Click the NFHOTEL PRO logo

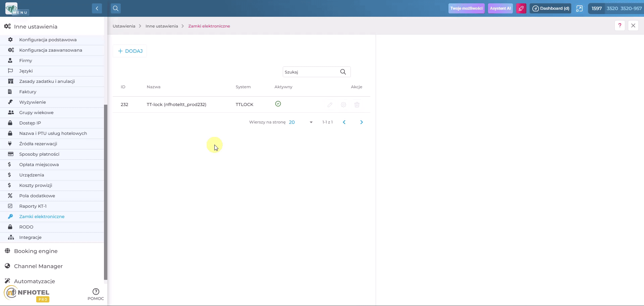click(27, 294)
